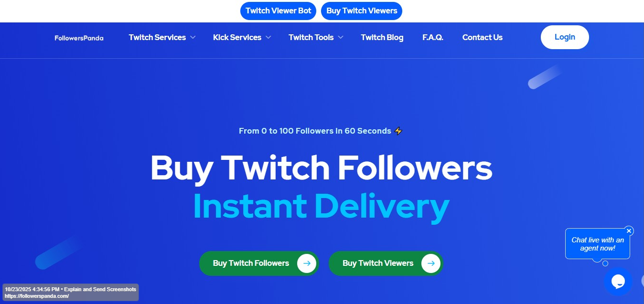Expand the Twitch Tools dropdown chevron

(341, 37)
